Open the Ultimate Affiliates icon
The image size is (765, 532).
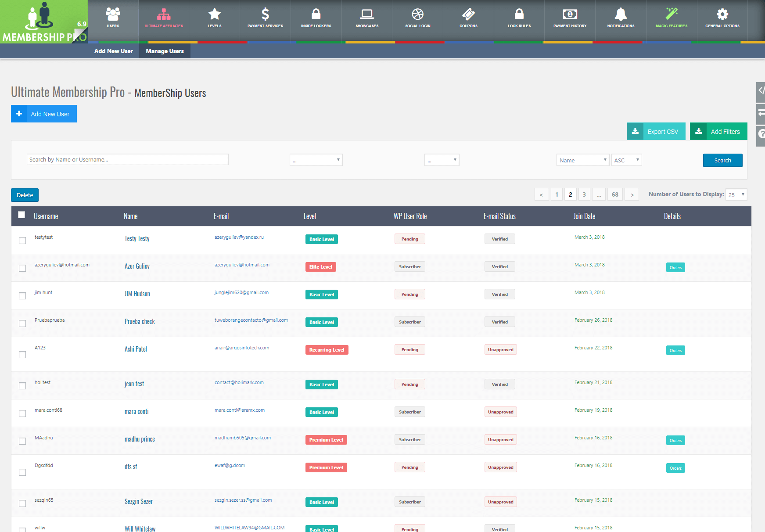[164, 14]
